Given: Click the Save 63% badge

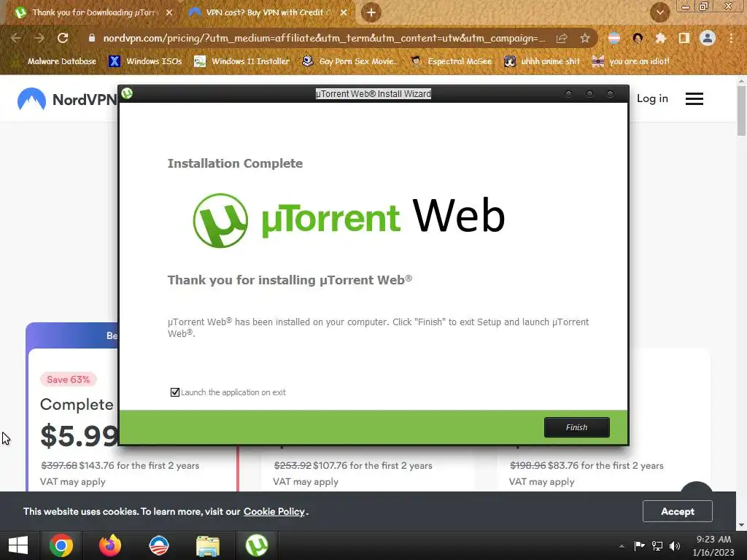Looking at the screenshot, I should click(68, 379).
